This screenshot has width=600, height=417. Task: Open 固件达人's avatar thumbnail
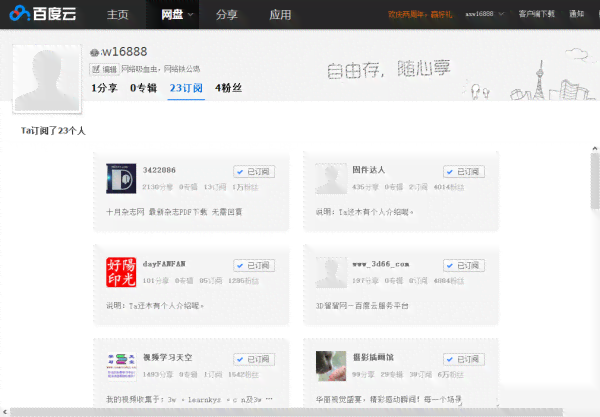click(x=331, y=178)
